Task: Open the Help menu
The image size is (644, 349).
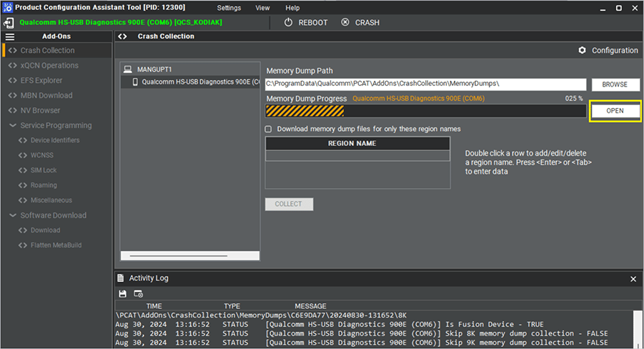Action: (x=292, y=8)
